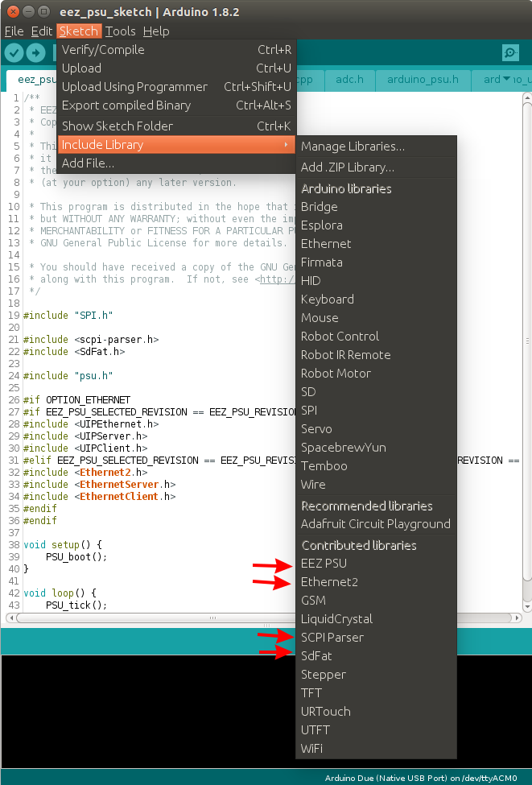The width and height of the screenshot is (532, 785).
Task: Include the Robot IR Remote library
Action: (377, 355)
